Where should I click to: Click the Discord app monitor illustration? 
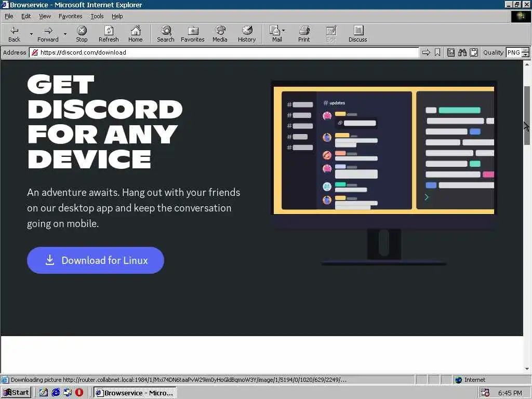[384, 173]
